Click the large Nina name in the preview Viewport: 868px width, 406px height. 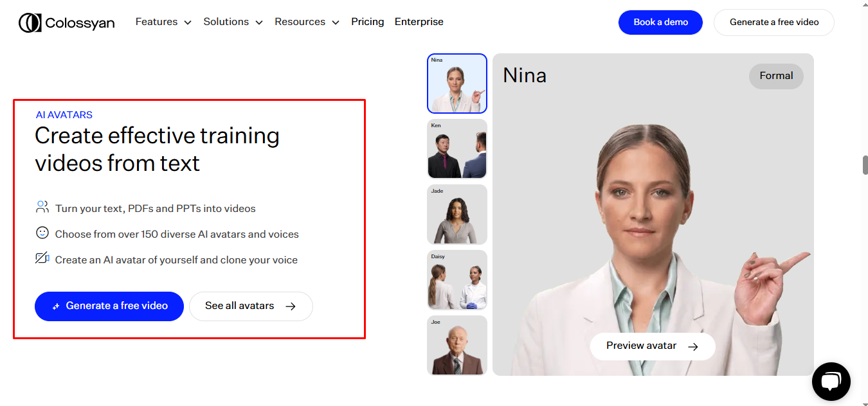[x=525, y=76]
